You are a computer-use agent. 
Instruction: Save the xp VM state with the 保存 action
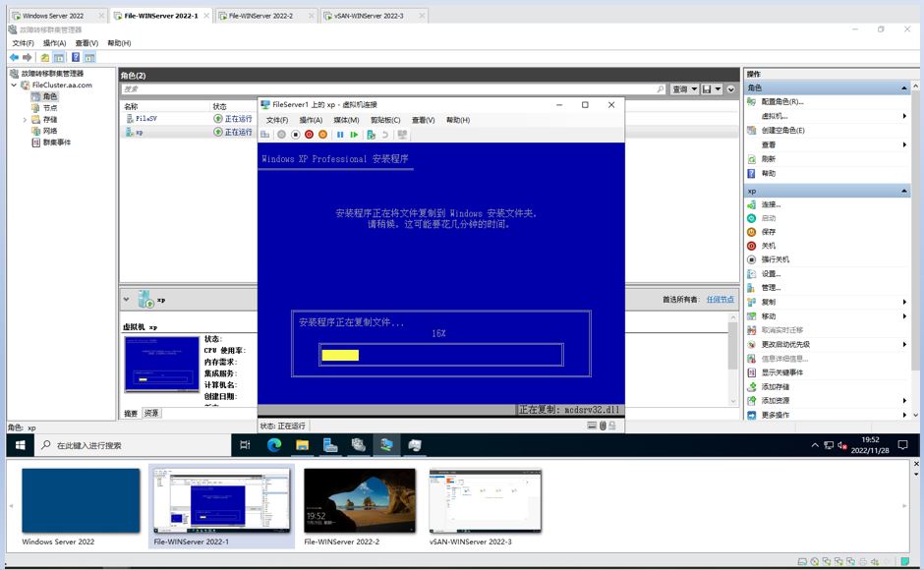(770, 232)
